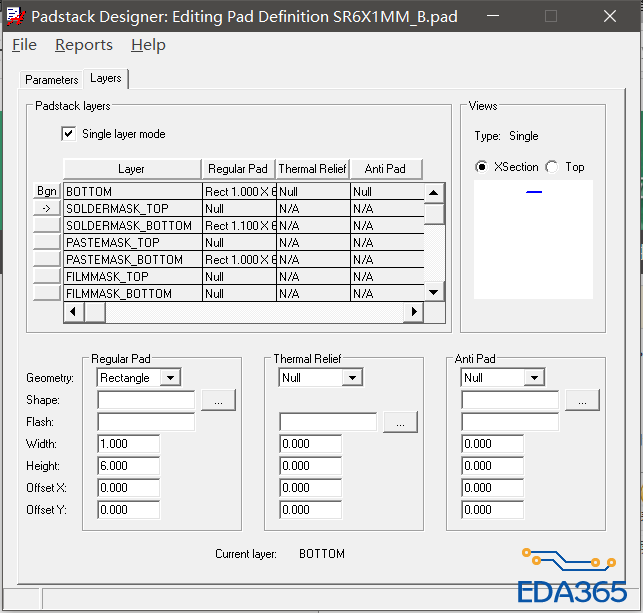
Task: Click the Anti Pad shape browse button
Action: [x=581, y=400]
